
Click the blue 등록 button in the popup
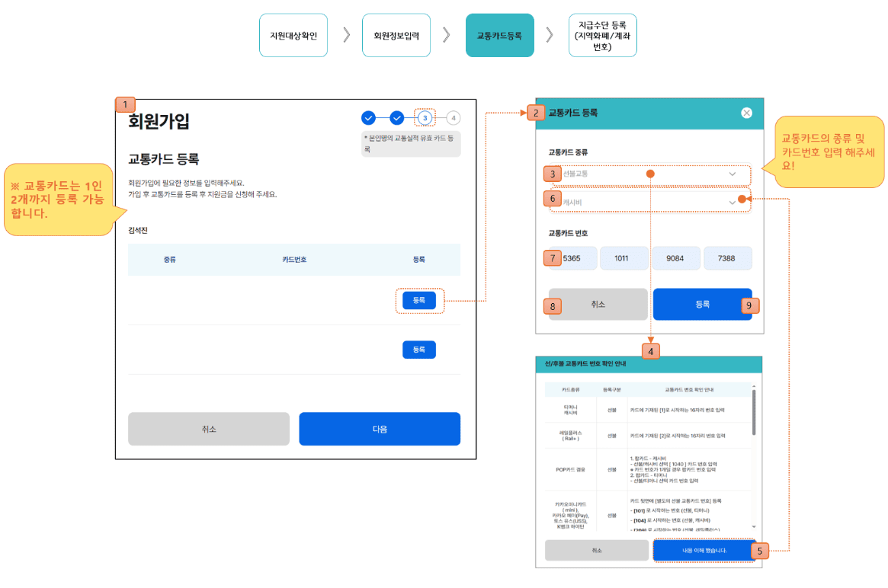pyautogui.click(x=702, y=304)
